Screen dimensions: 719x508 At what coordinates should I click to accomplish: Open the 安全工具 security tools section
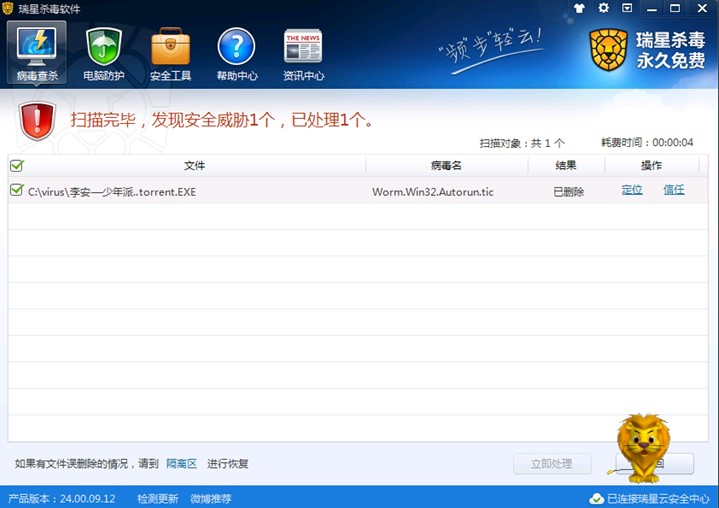170,53
